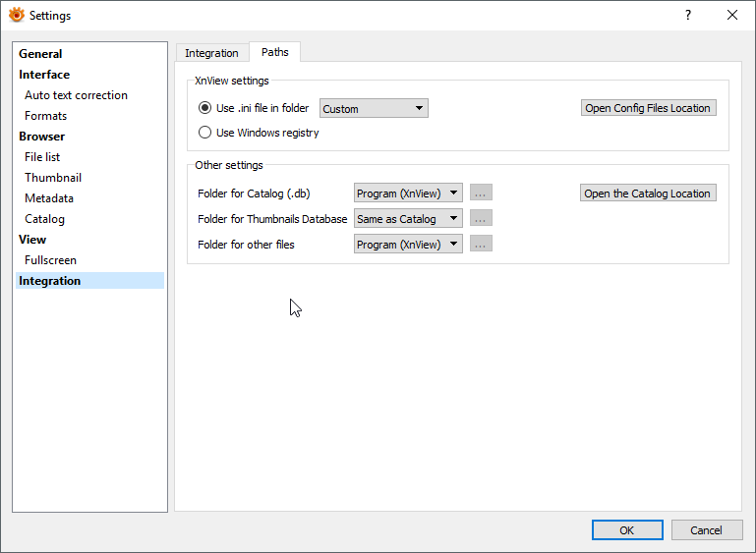This screenshot has height=553, width=756.
Task: Dismiss dialog with Cancel button
Action: pos(706,529)
